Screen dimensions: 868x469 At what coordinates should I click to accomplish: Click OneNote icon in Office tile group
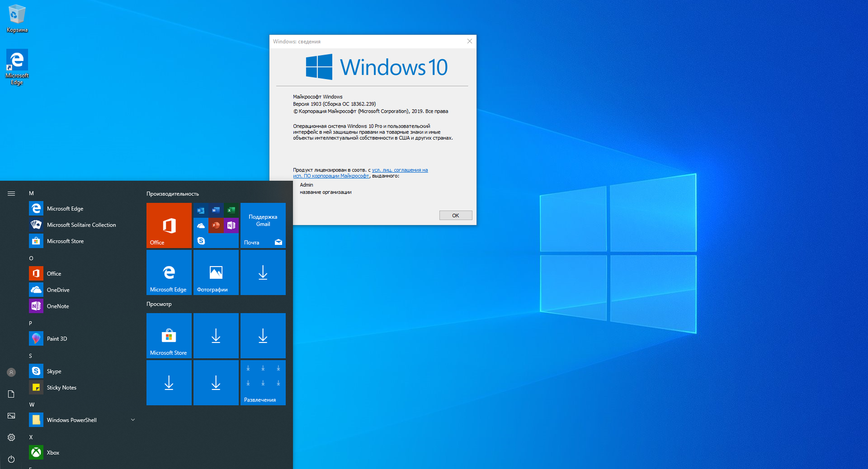pyautogui.click(x=231, y=225)
